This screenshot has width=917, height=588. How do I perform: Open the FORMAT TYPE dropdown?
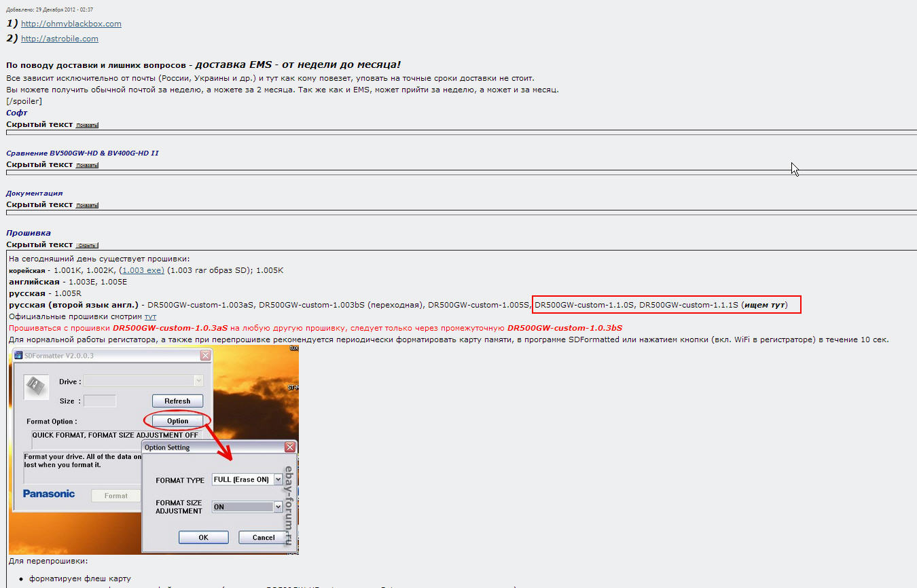tap(278, 479)
